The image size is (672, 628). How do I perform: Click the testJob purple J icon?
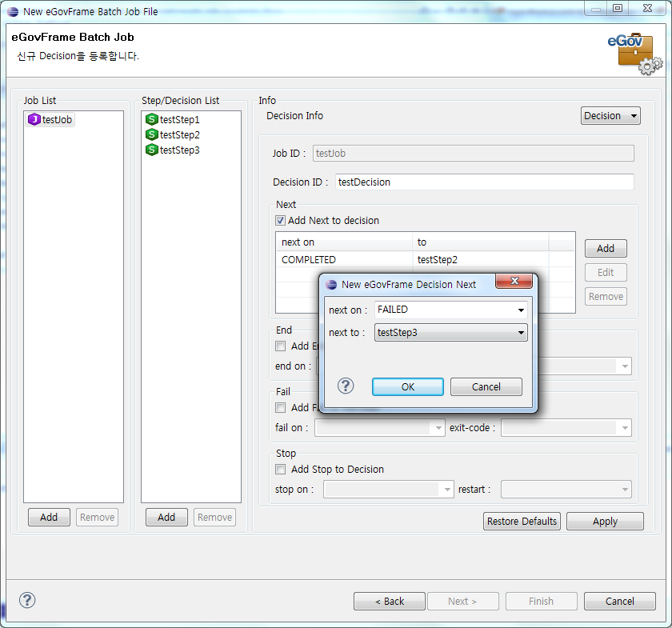[34, 119]
